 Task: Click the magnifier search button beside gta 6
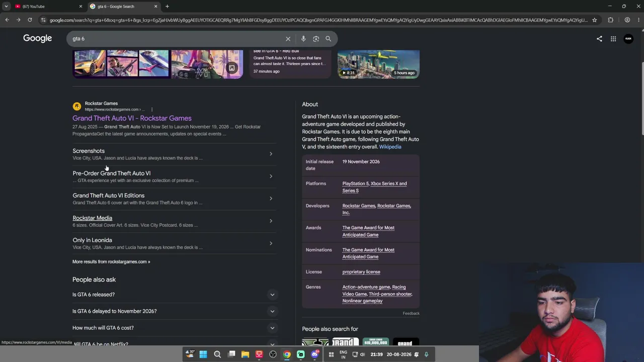[x=328, y=39]
